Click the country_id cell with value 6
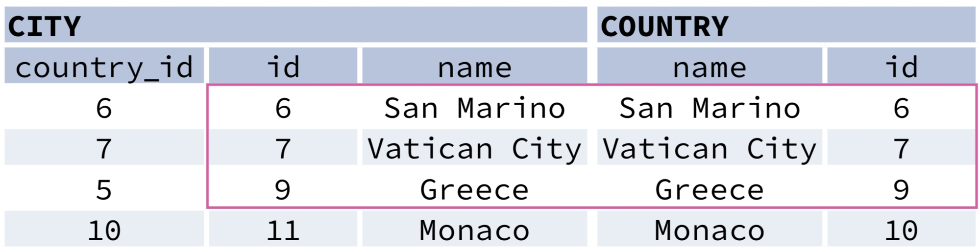Screen dimensions: 980x252 (104, 108)
